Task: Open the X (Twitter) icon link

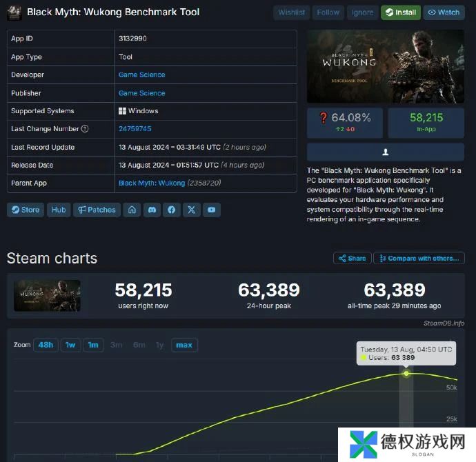Action: (x=191, y=210)
